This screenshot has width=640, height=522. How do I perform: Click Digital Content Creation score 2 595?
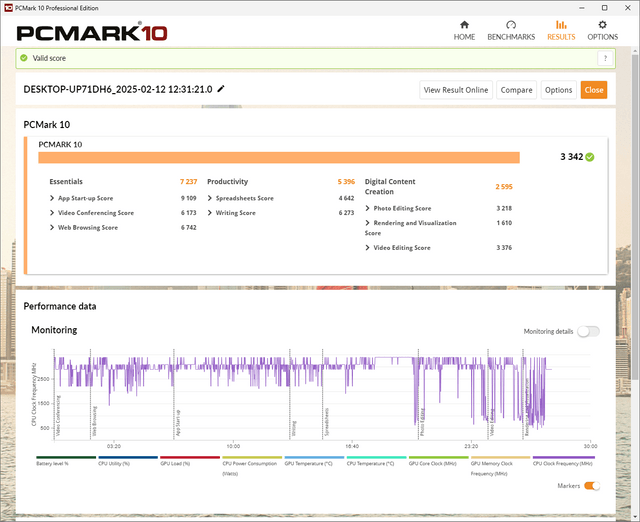[x=504, y=187]
